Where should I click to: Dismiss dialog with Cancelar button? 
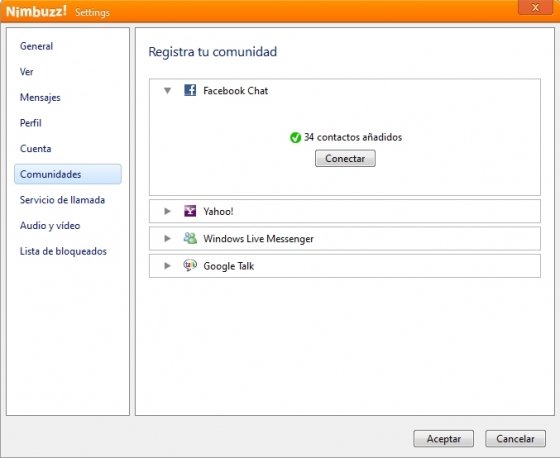[515, 438]
